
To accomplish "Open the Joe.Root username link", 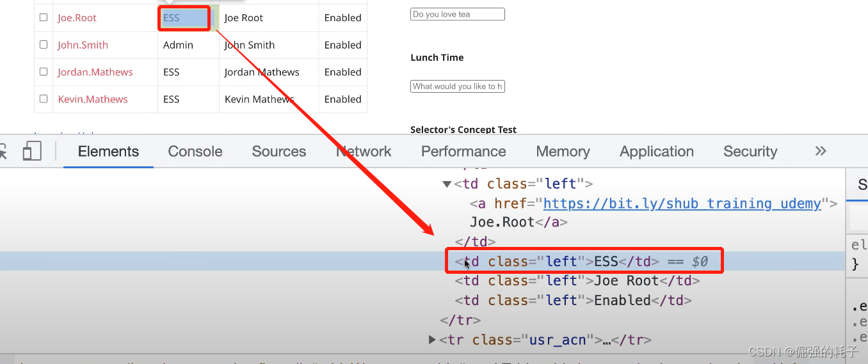I will point(77,18).
